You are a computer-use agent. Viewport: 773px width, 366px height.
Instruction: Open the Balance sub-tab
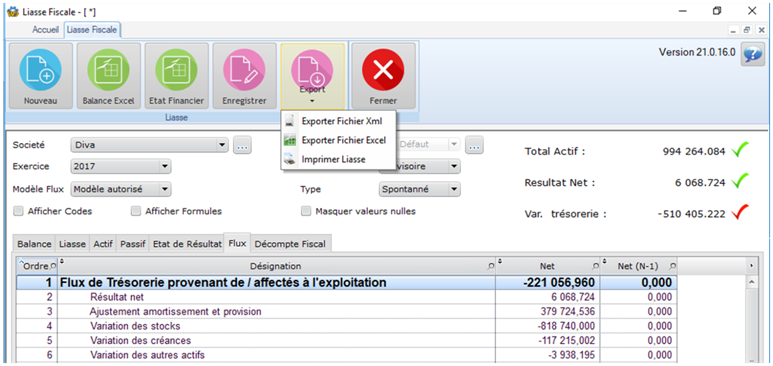[34, 244]
